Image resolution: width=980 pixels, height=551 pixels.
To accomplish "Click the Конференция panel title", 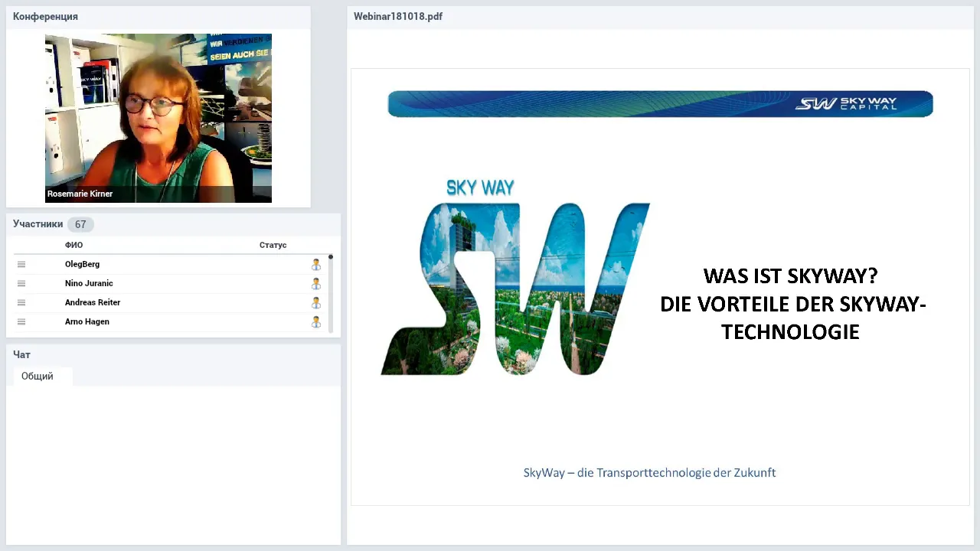I will coord(45,16).
